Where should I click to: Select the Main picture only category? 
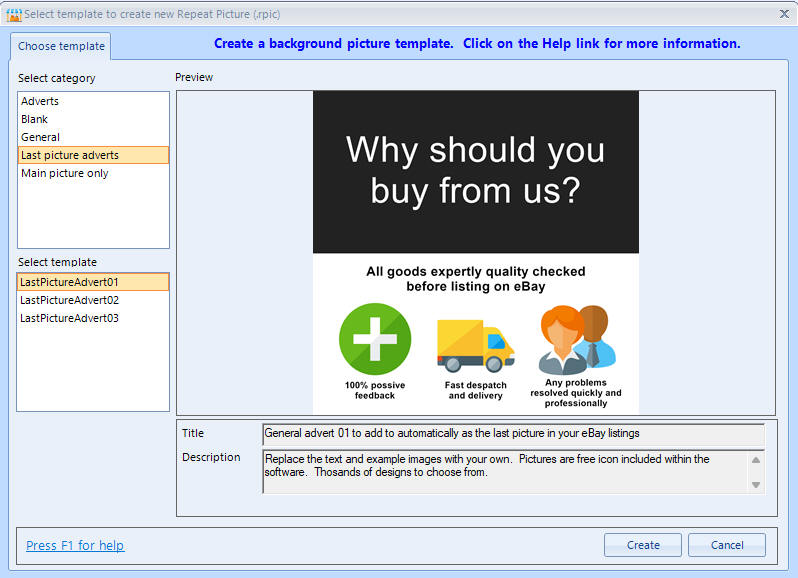(x=93, y=174)
